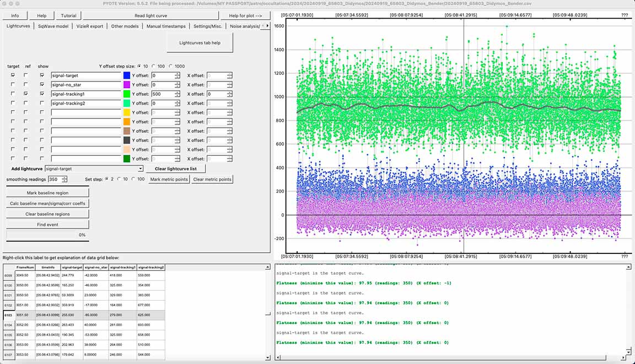Click Read light curve button
Viewport: 635px width, 364px height.
point(150,16)
